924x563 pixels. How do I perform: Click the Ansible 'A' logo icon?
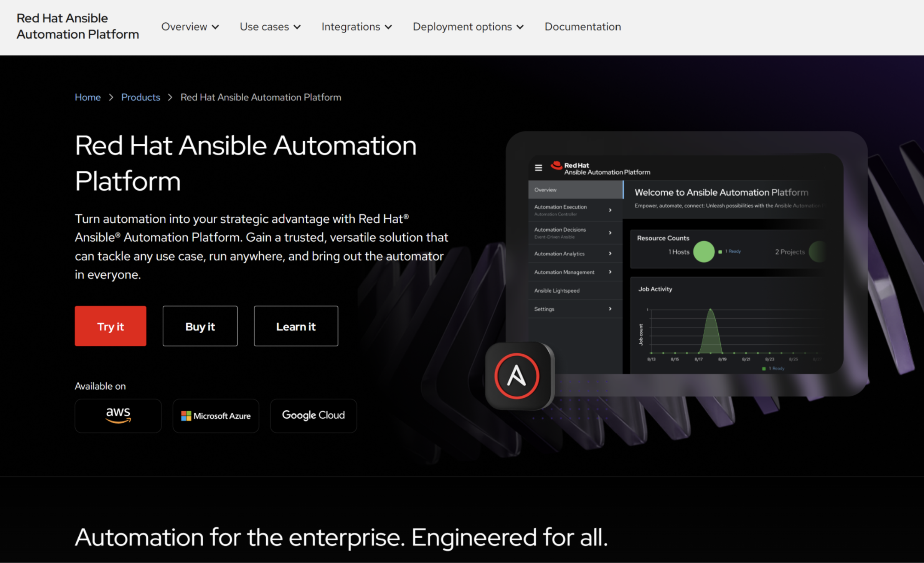pyautogui.click(x=517, y=376)
